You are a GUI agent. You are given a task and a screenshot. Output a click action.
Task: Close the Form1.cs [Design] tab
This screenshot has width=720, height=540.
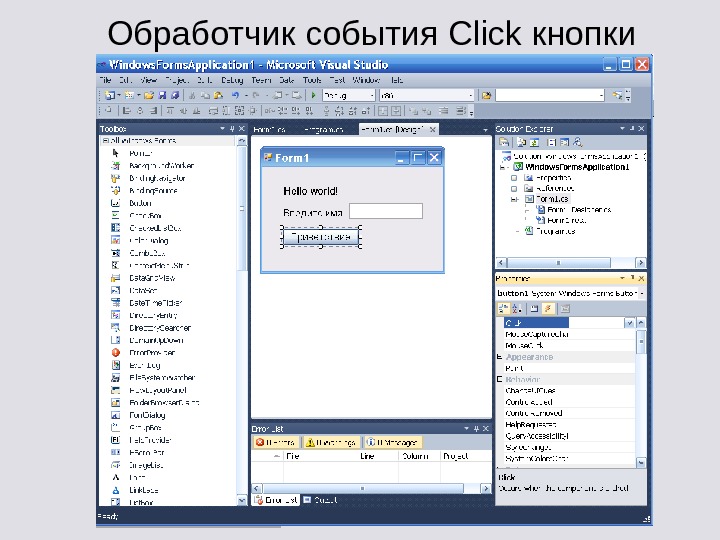(x=433, y=129)
